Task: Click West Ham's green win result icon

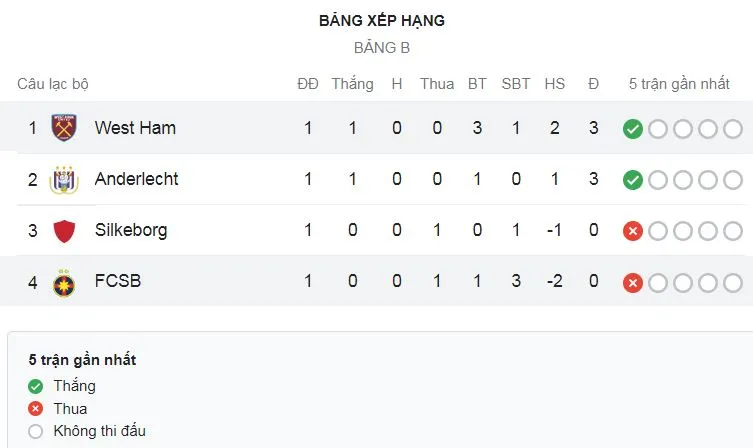Action: point(632,128)
